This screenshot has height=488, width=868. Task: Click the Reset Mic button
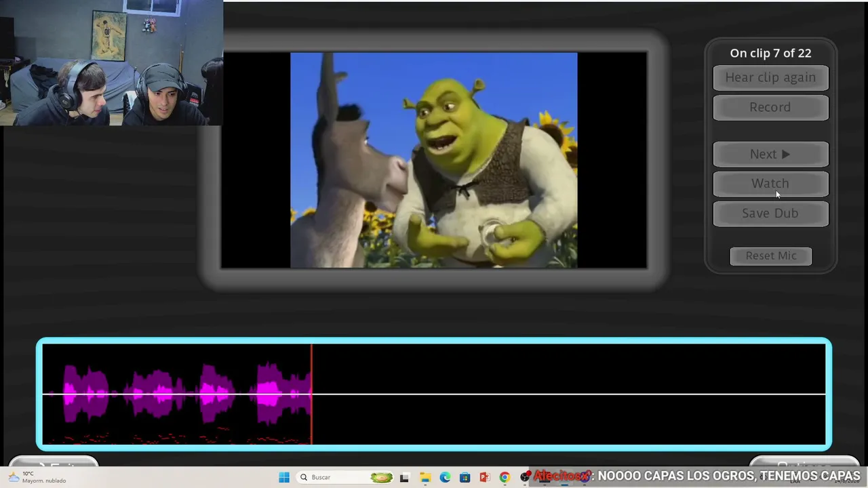pyautogui.click(x=771, y=256)
